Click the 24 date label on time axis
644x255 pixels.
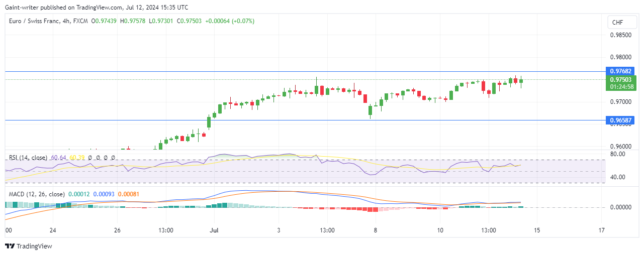coord(53,230)
